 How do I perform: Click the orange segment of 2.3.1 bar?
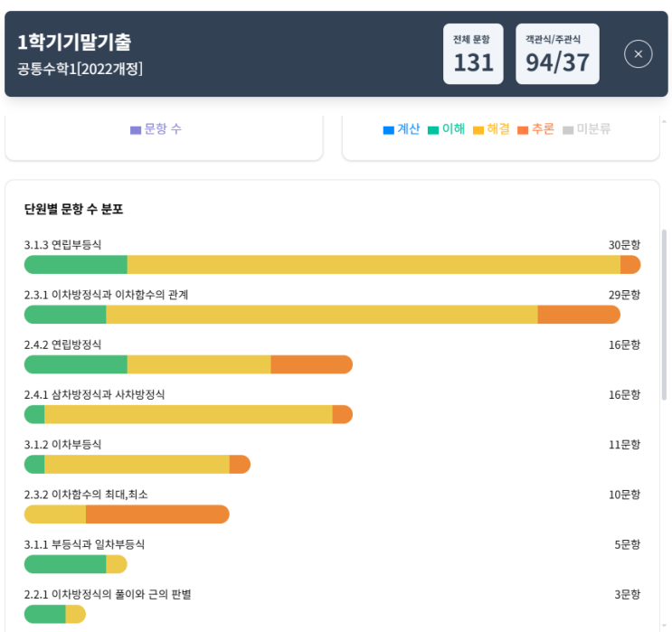click(x=579, y=315)
